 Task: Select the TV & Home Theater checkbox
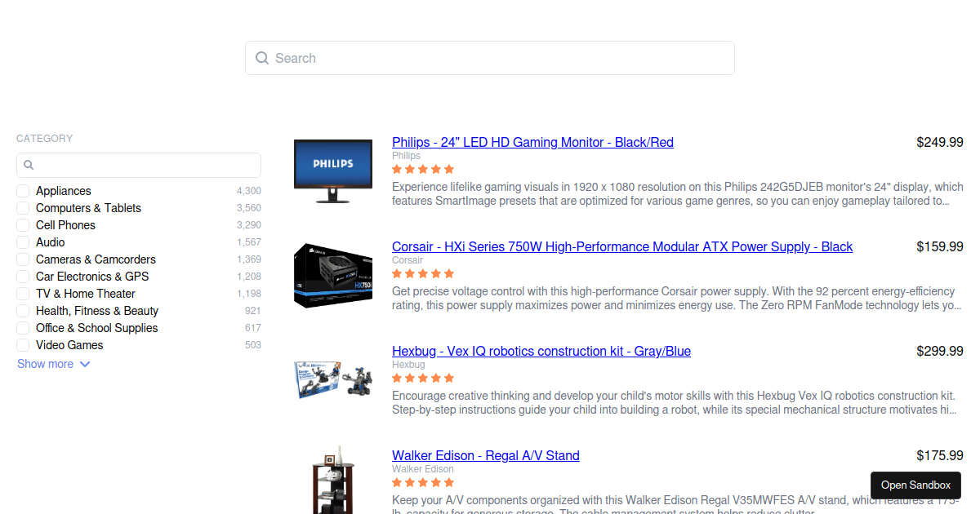pyautogui.click(x=23, y=294)
